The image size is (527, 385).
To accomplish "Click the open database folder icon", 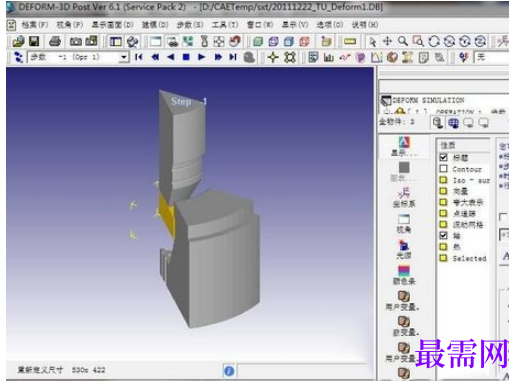I will pyautogui.click(x=18, y=41).
